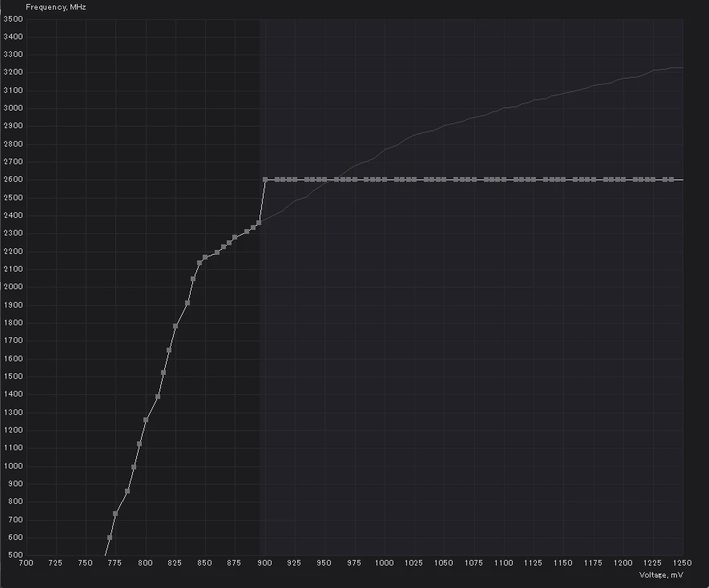Select the curve point at 850 mV

click(205, 257)
